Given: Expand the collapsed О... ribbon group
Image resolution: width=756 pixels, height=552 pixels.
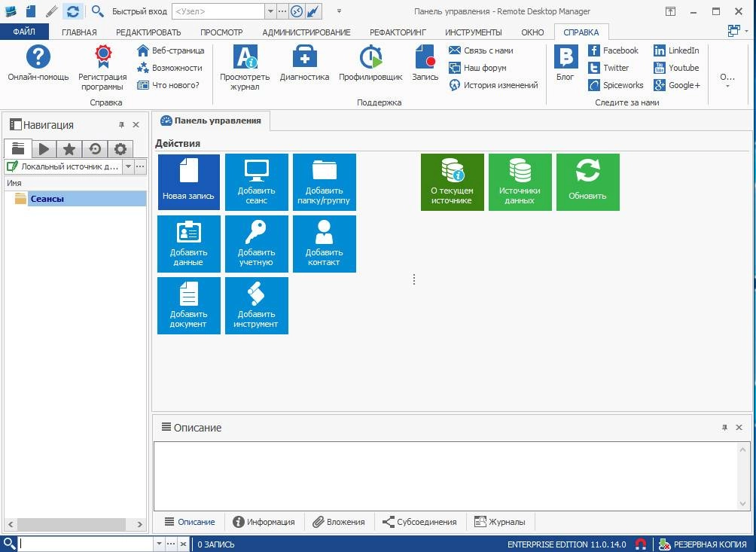Looking at the screenshot, I should tap(727, 80).
